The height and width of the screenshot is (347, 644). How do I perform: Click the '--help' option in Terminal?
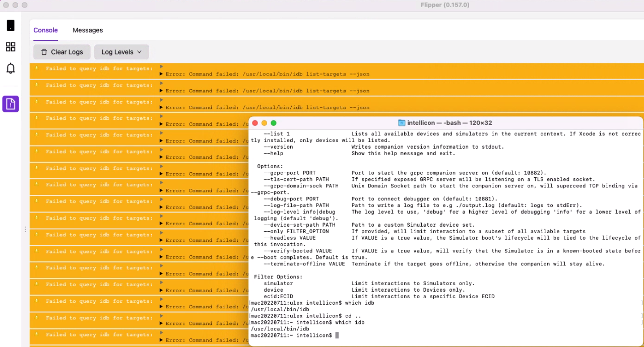pyautogui.click(x=274, y=154)
